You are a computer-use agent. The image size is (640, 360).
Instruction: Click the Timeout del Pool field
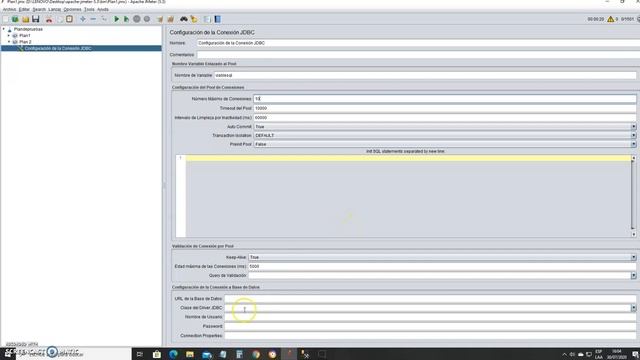tap(444, 108)
